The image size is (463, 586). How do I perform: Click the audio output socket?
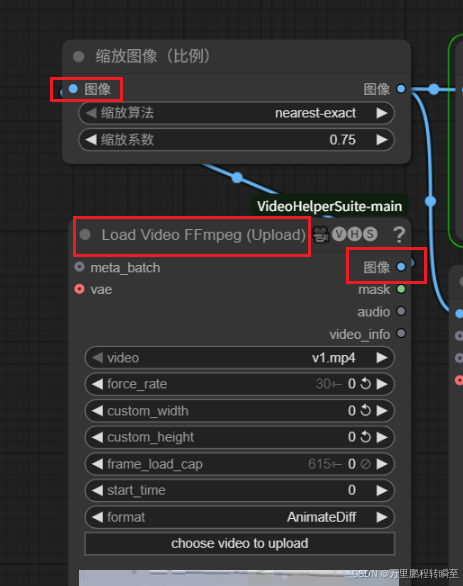(x=401, y=311)
